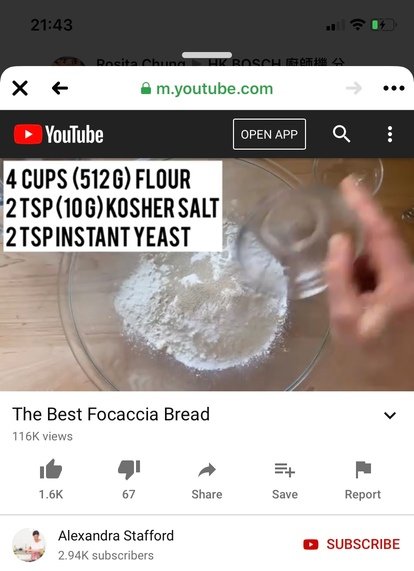Open the browser three-dot options menu
The width and height of the screenshot is (414, 571).
394,88
